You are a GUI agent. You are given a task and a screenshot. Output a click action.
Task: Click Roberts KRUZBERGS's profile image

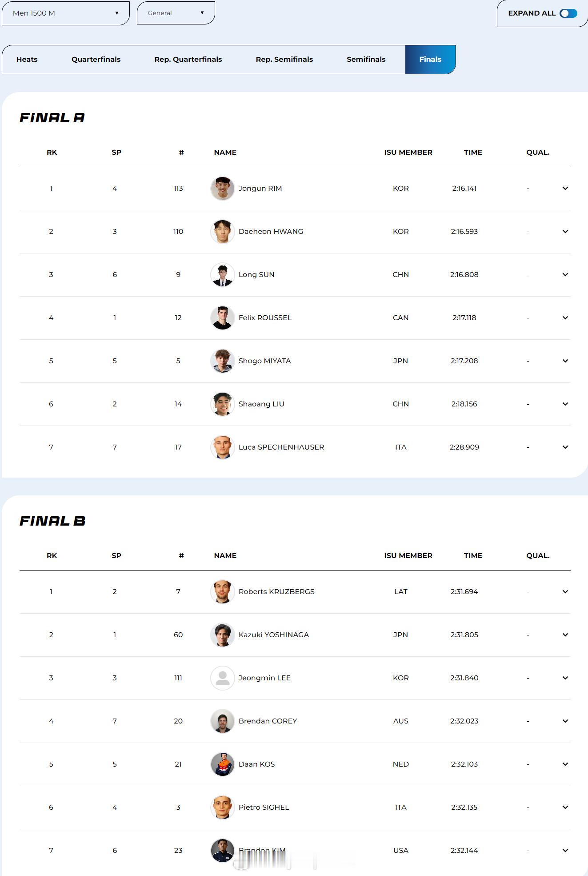tap(222, 592)
